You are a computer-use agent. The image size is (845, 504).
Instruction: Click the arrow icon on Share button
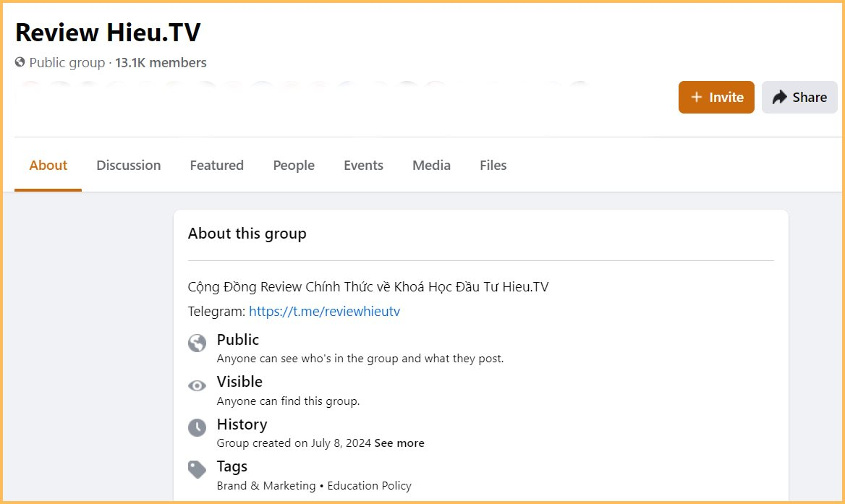(779, 97)
